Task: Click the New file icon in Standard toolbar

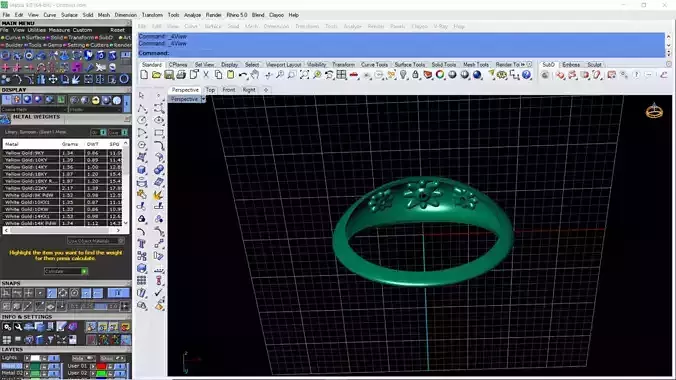Action: 144,75
